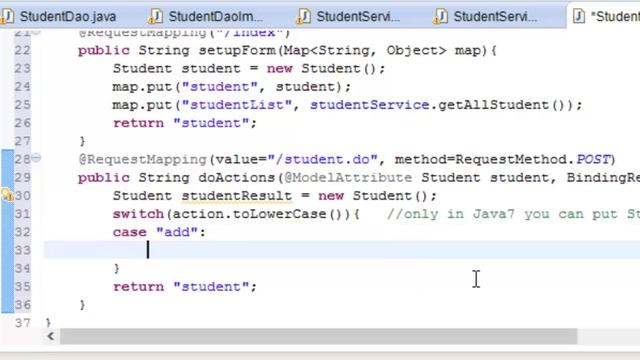
Task: Click the @RequestMapping annotation on line 28
Action: click(142, 159)
